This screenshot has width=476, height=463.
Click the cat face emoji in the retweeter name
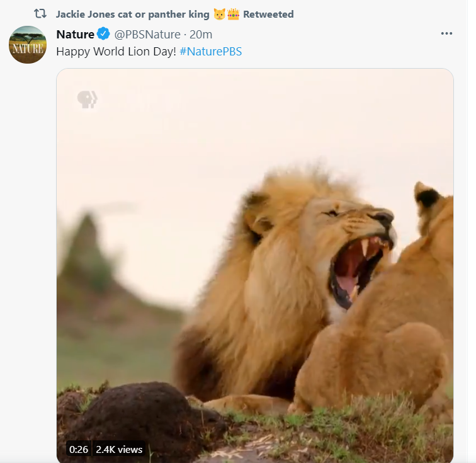219,14
